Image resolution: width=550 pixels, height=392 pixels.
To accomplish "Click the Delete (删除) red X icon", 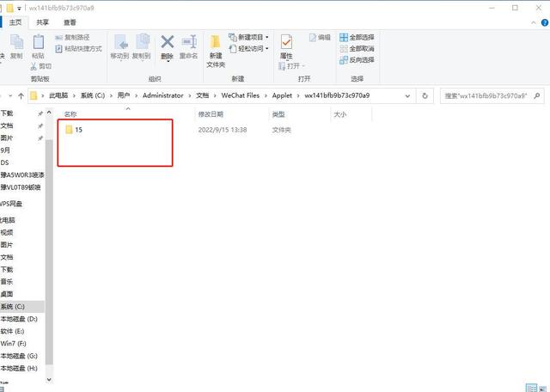I will (167, 46).
